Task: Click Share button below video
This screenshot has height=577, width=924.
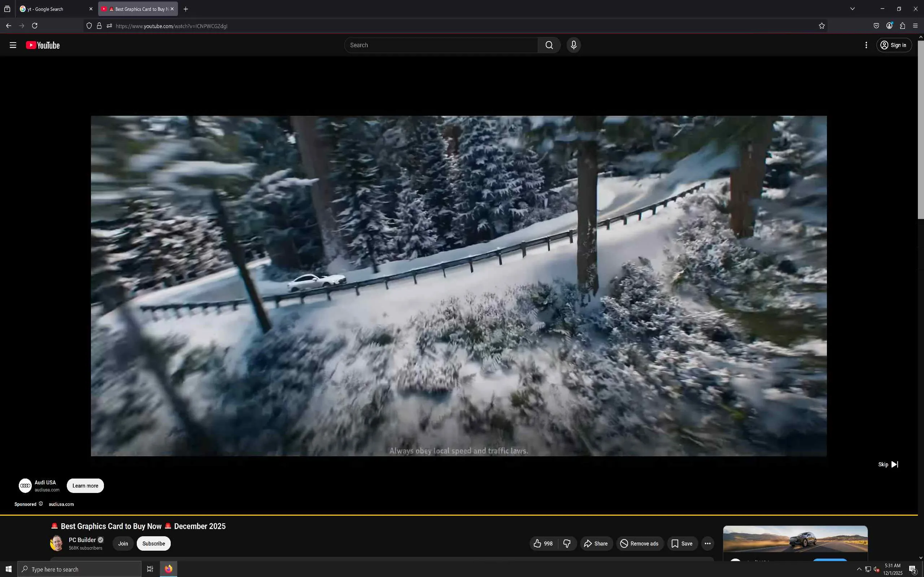Action: point(596,543)
